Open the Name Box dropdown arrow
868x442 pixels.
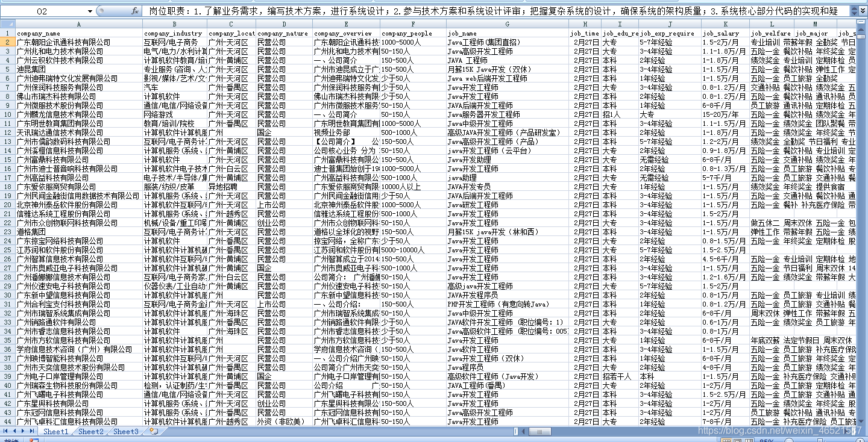pyautogui.click(x=90, y=11)
